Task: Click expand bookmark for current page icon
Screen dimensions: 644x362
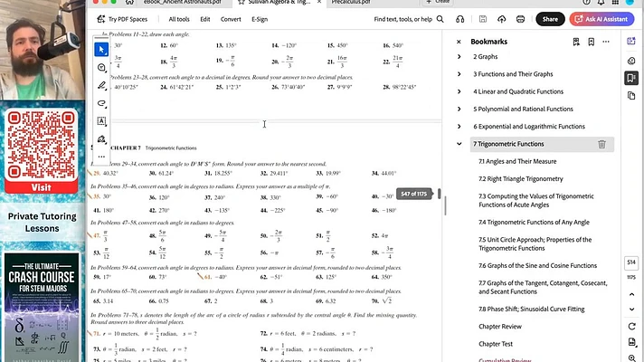Action: point(576,42)
